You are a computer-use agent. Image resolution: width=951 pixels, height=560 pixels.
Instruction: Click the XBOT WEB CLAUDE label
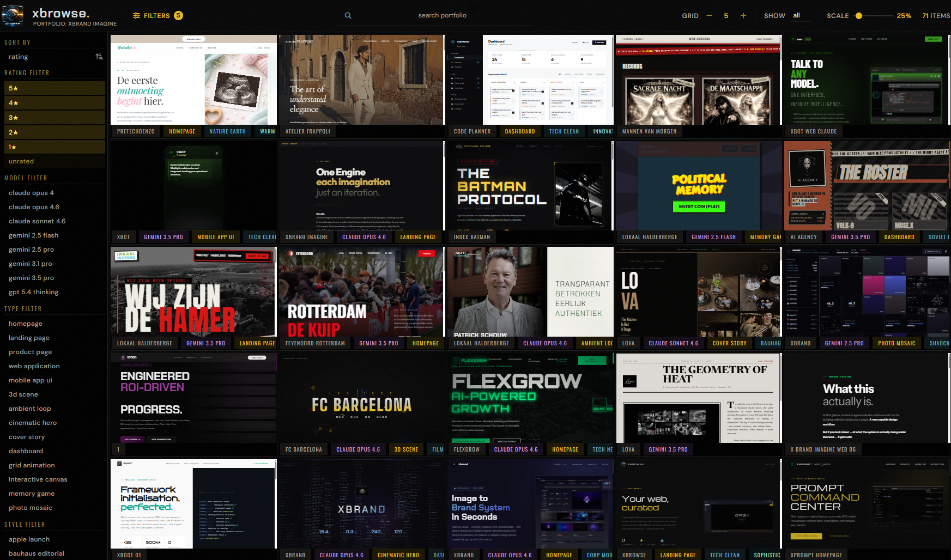click(x=813, y=131)
